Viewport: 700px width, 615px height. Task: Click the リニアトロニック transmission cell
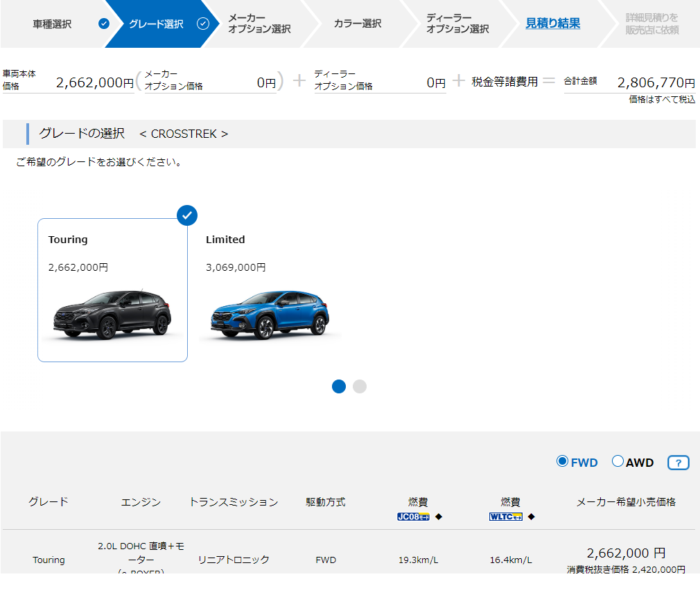[234, 560]
